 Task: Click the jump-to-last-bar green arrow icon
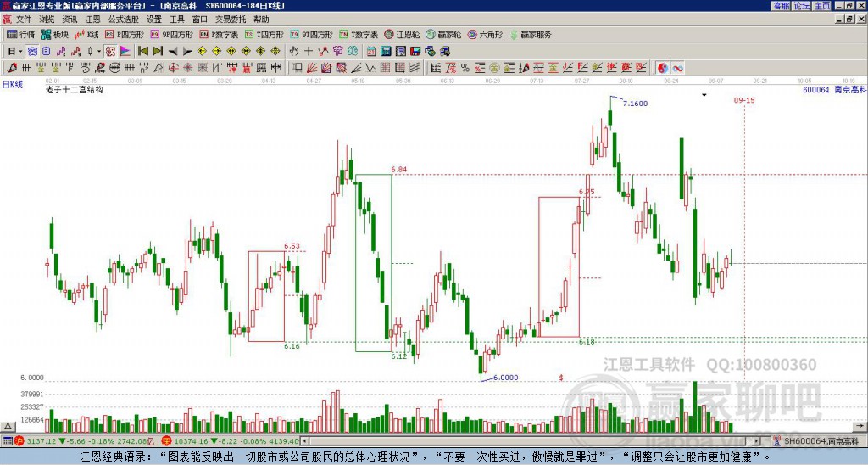(158, 52)
